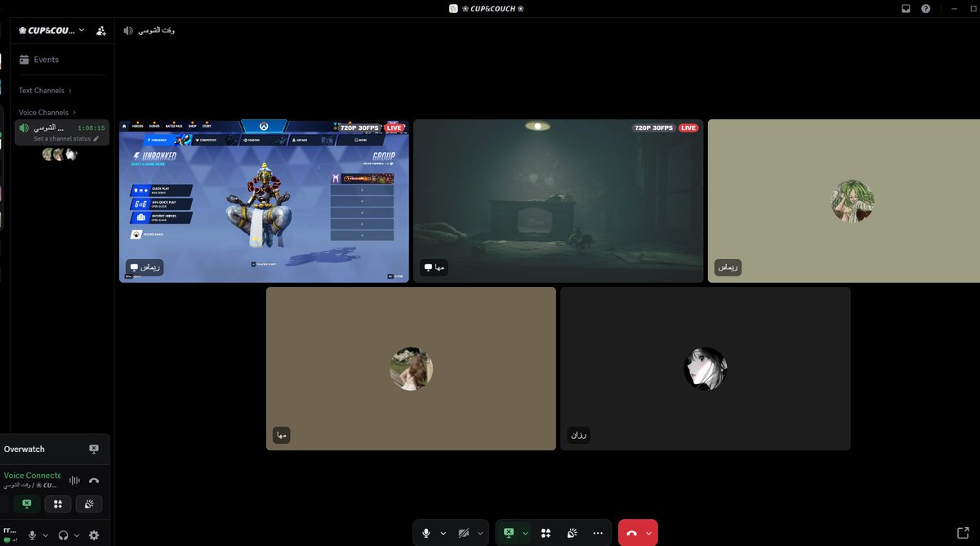Image resolution: width=980 pixels, height=546 pixels.
Task: Open Activities button in sidebar voice panel
Action: [58, 504]
